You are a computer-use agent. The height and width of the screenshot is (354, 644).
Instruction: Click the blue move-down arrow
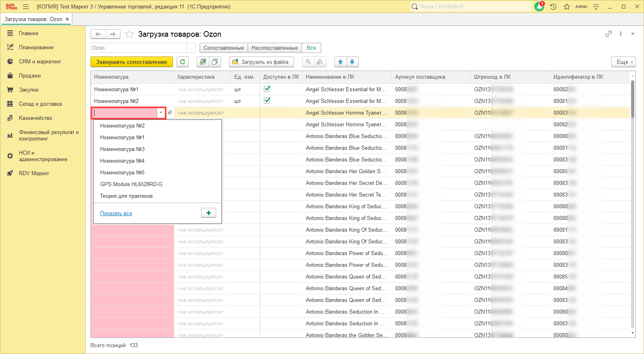click(x=352, y=62)
